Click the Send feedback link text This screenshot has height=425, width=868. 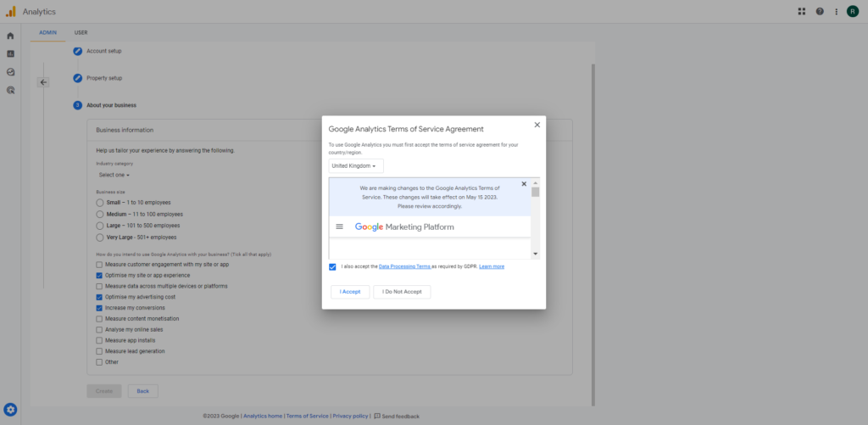(x=401, y=417)
